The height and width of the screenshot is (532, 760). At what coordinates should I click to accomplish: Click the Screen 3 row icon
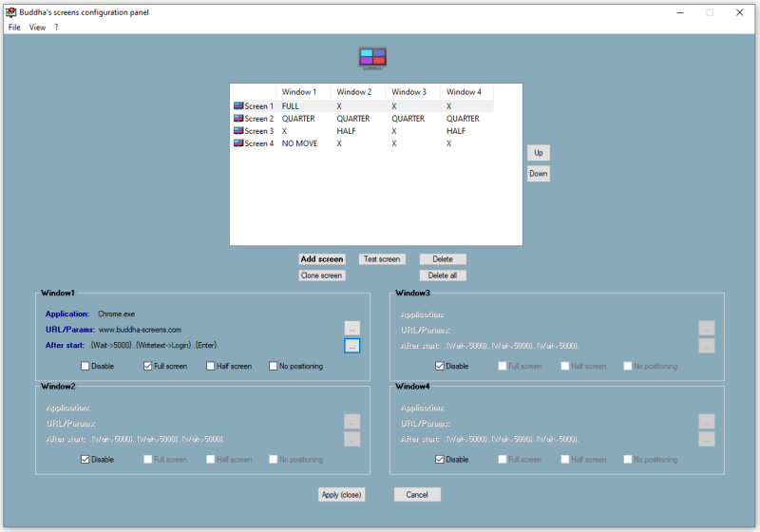(x=238, y=131)
